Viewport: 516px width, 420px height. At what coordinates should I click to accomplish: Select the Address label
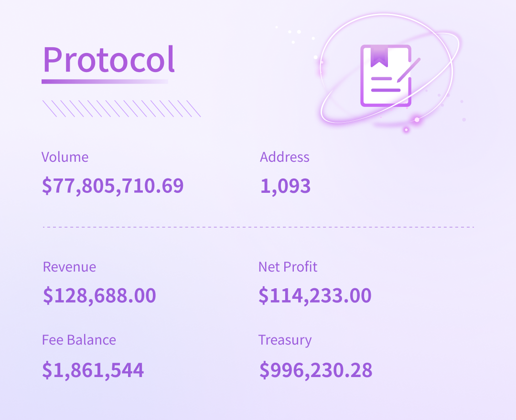point(285,157)
